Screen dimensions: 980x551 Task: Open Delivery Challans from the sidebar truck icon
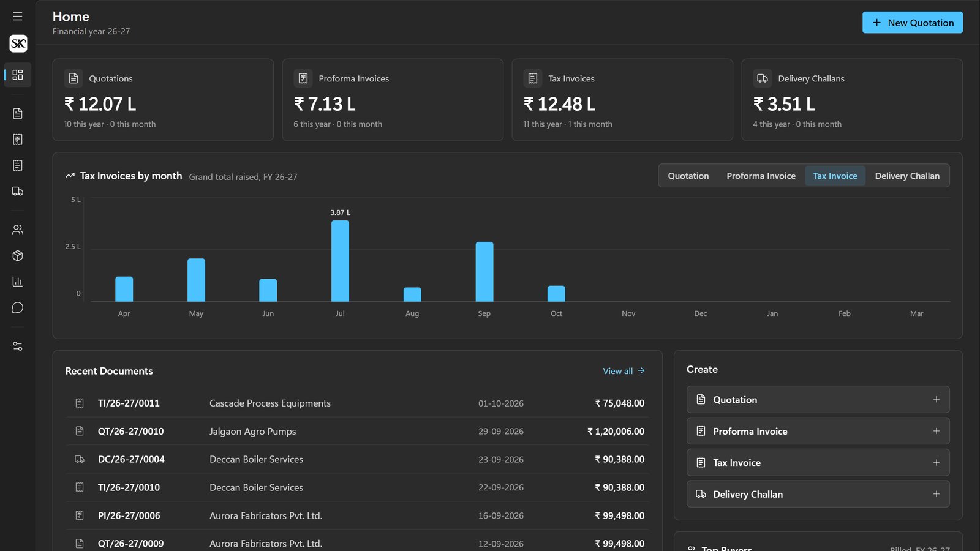(x=18, y=191)
